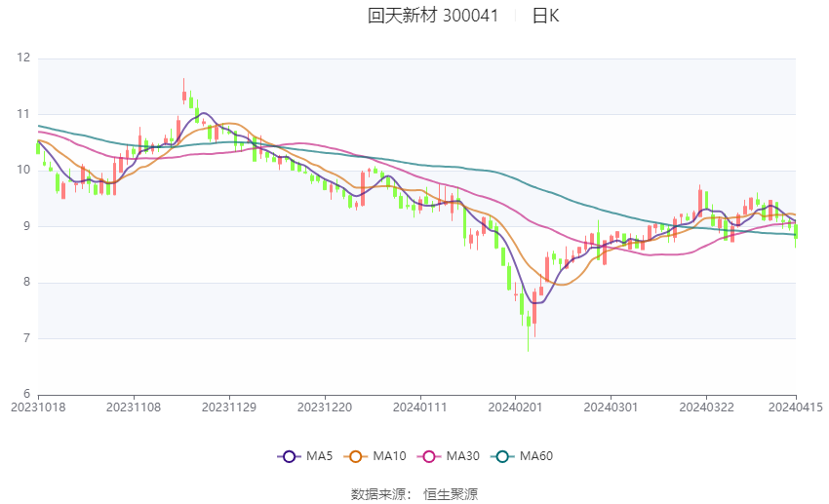Toggle the MA10 orange legend marker
The image size is (829, 504).
click(355, 456)
